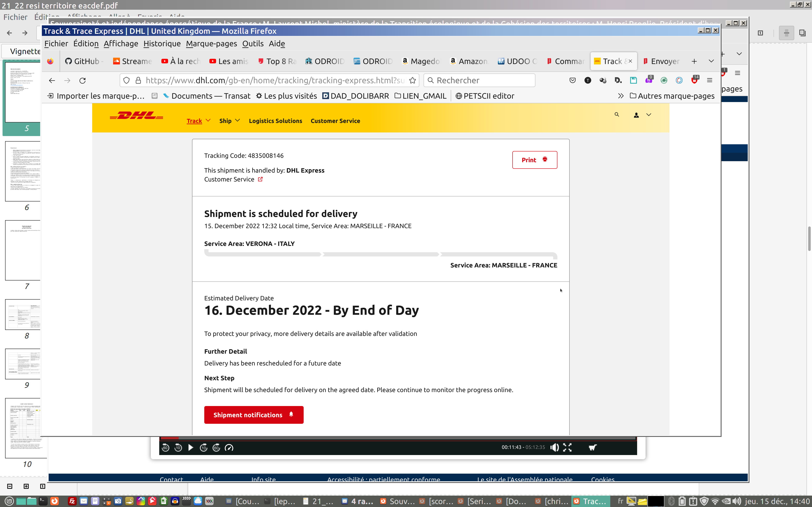Open the DHL site search magnifier
812x507 pixels.
click(x=616, y=115)
